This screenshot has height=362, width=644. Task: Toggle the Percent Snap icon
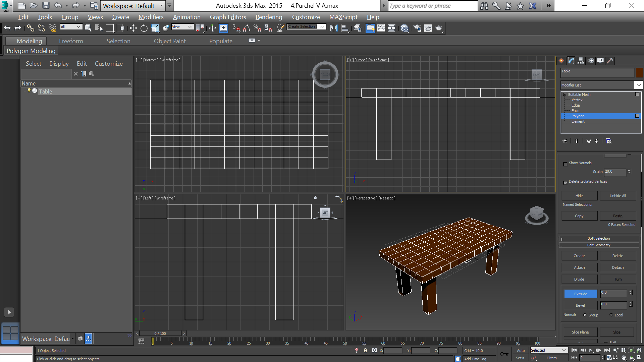257,28
